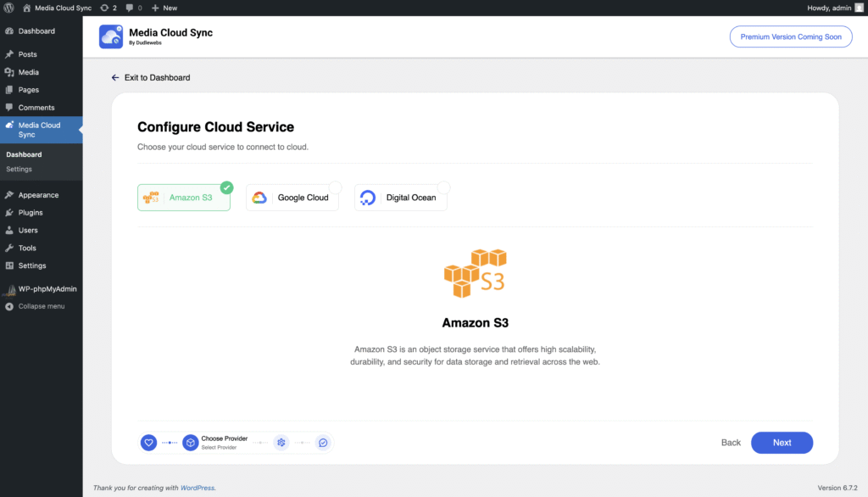The width and height of the screenshot is (868, 497).
Task: Open the WordPress logo menu in admin bar
Action: pyautogui.click(x=8, y=8)
